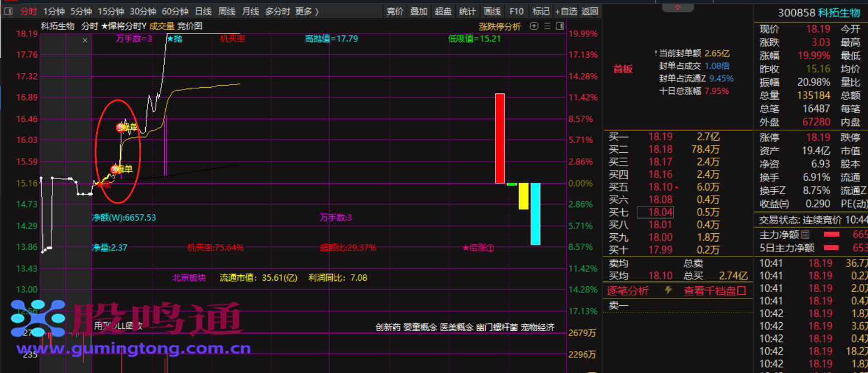
Task: Expand the 更多 period options
Action: [307, 11]
